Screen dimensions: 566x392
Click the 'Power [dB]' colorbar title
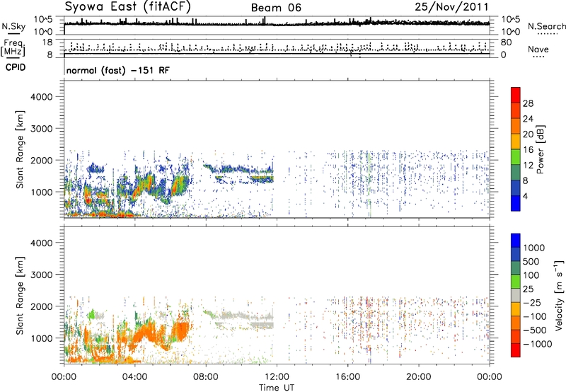coord(541,149)
